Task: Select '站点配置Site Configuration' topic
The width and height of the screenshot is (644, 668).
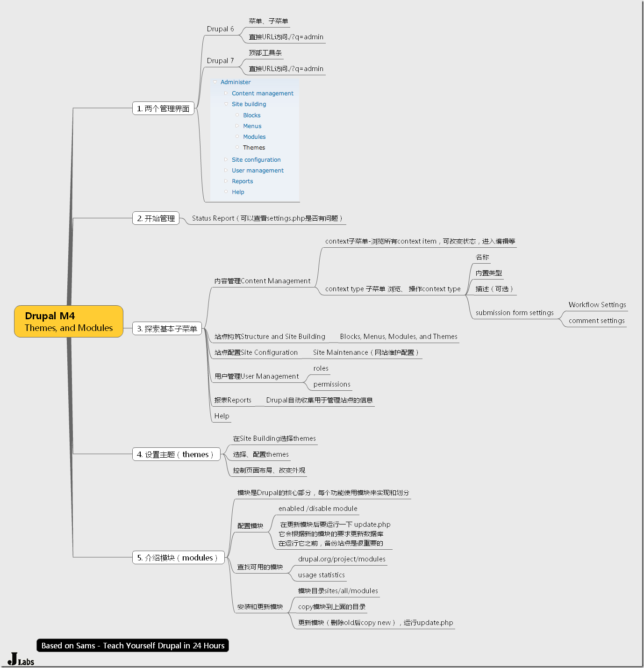Action: [x=256, y=352]
